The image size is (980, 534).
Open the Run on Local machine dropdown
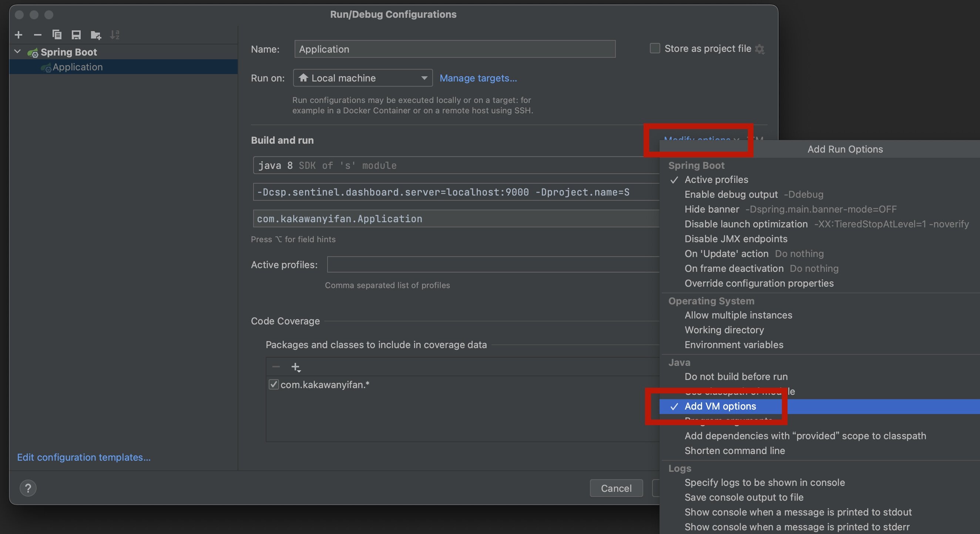coord(363,78)
